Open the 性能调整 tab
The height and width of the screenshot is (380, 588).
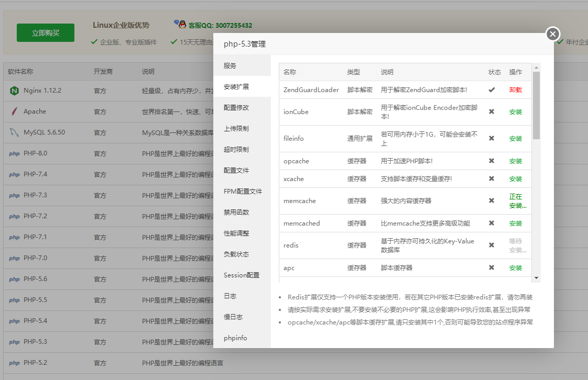tap(242, 233)
